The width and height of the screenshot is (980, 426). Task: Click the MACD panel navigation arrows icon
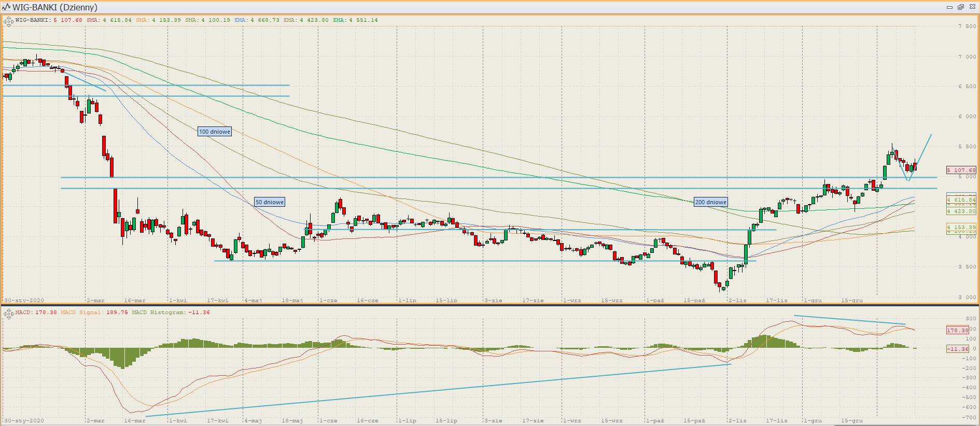[8, 314]
